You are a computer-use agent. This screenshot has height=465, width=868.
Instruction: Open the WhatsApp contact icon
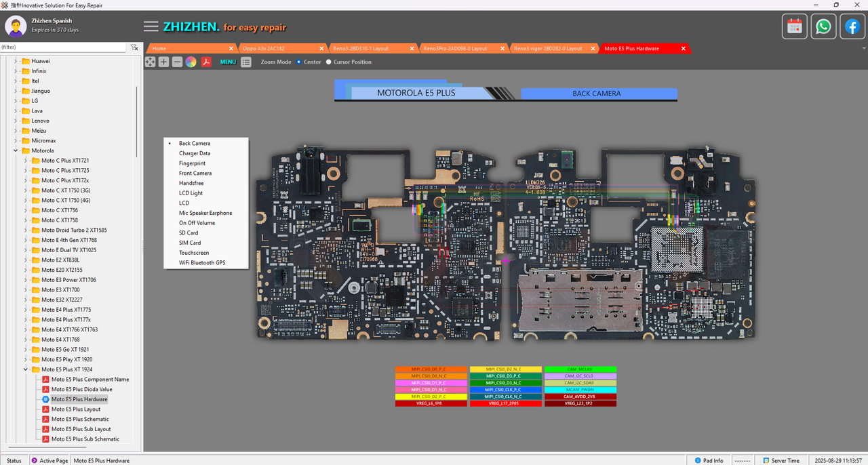[823, 26]
